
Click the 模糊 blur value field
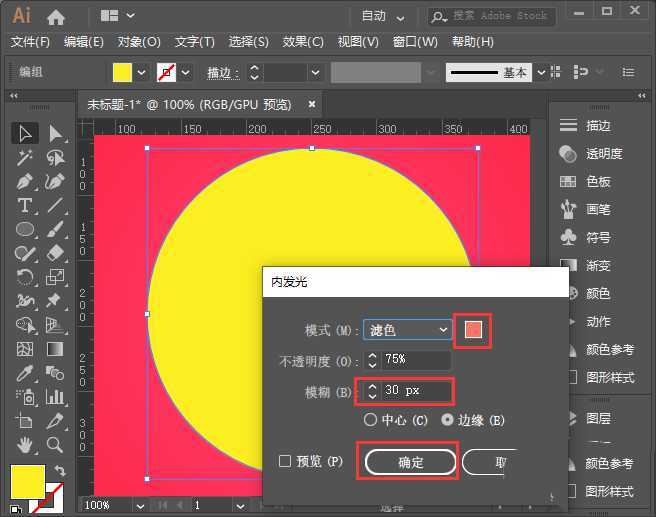click(415, 390)
